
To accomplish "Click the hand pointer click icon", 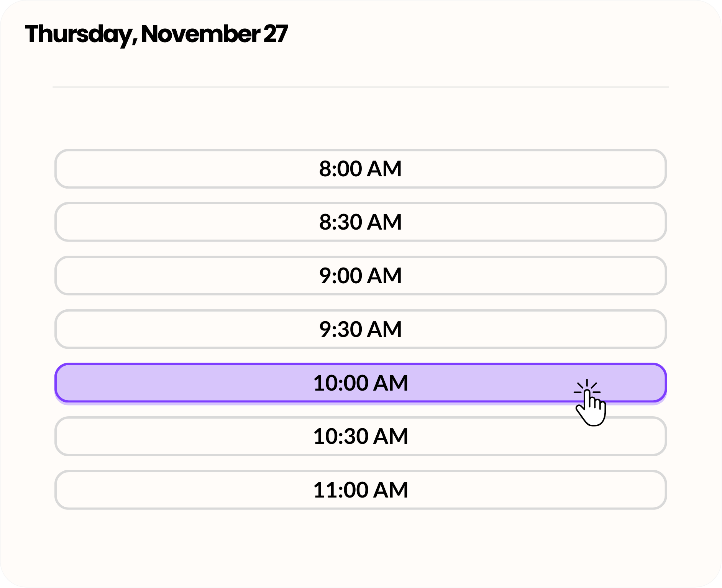I will point(590,402).
